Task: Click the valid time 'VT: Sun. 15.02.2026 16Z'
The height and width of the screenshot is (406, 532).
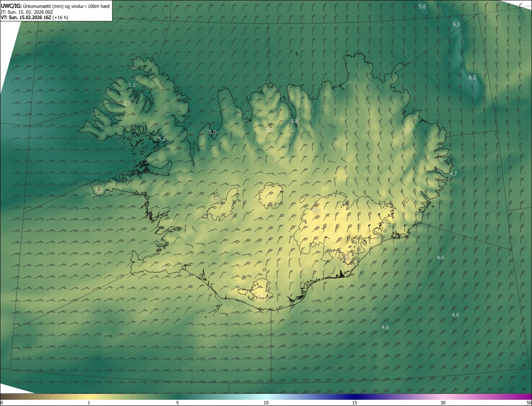Action: pyautogui.click(x=26, y=17)
